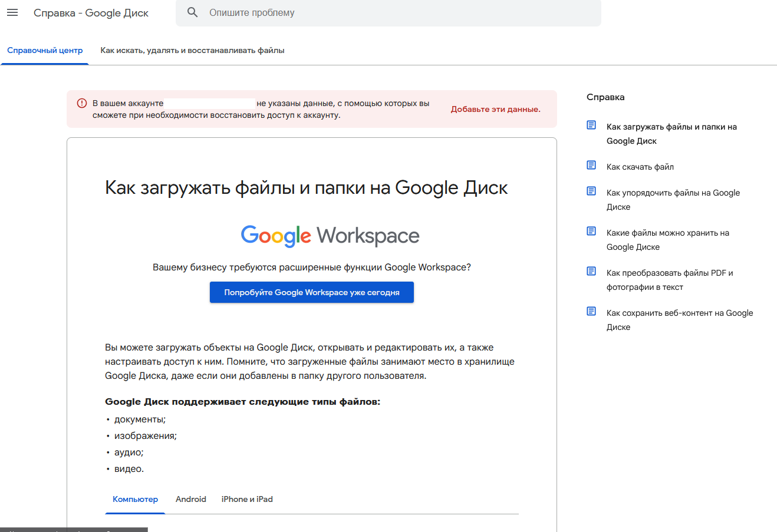This screenshot has height=532, width=777.
Task: Click the 'изображения;' list item
Action: 146,436
